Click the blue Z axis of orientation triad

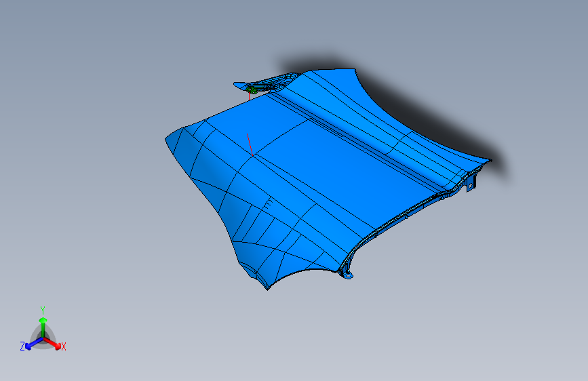(31, 344)
